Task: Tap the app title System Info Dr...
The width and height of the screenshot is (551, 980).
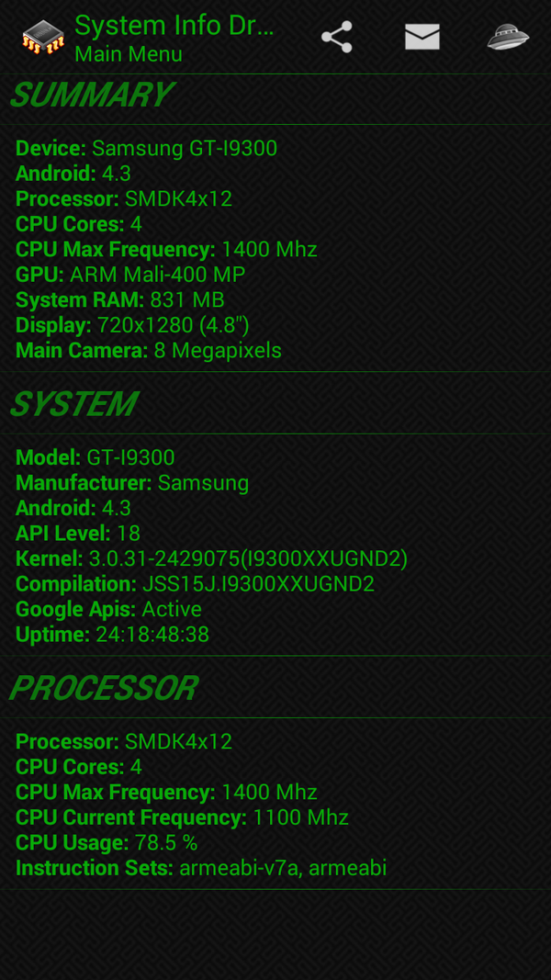Action: point(174,25)
